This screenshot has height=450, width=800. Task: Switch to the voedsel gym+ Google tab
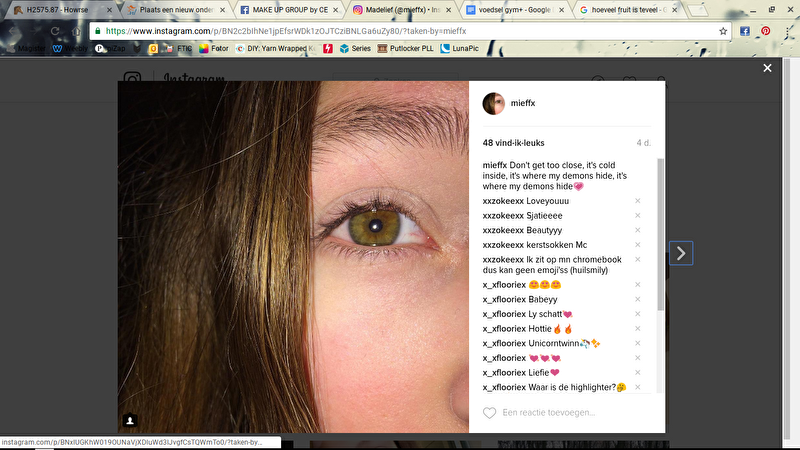point(514,10)
